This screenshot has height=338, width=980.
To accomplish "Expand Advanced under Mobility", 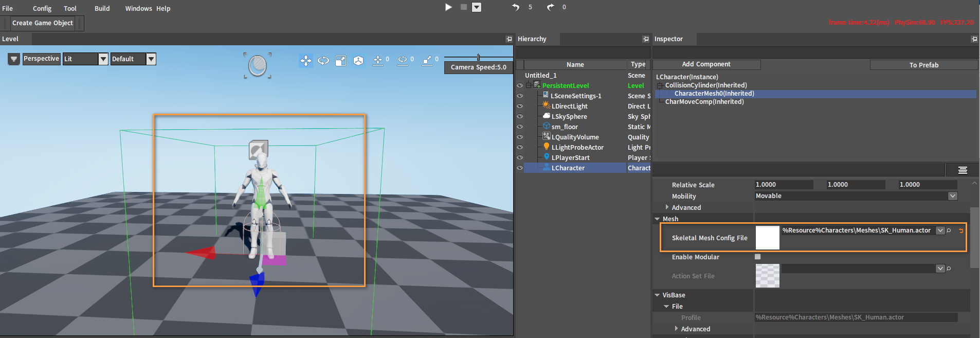I will pyautogui.click(x=667, y=207).
